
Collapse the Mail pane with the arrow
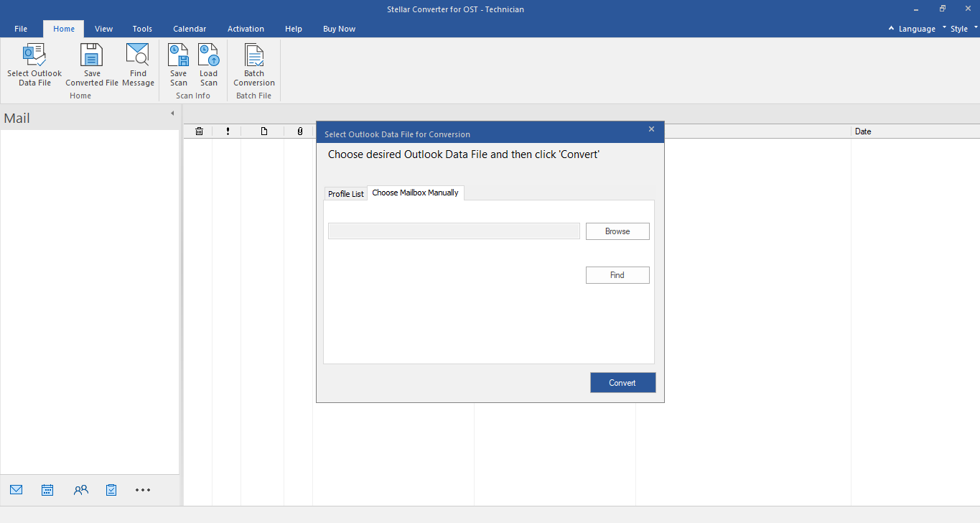tap(172, 114)
